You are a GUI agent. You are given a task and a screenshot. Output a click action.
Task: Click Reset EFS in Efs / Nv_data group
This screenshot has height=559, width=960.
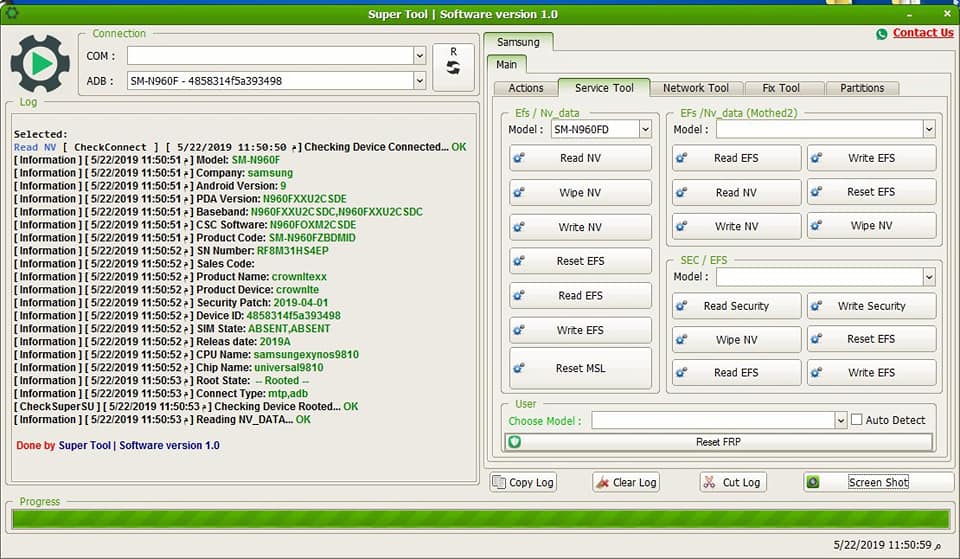pyautogui.click(x=580, y=261)
